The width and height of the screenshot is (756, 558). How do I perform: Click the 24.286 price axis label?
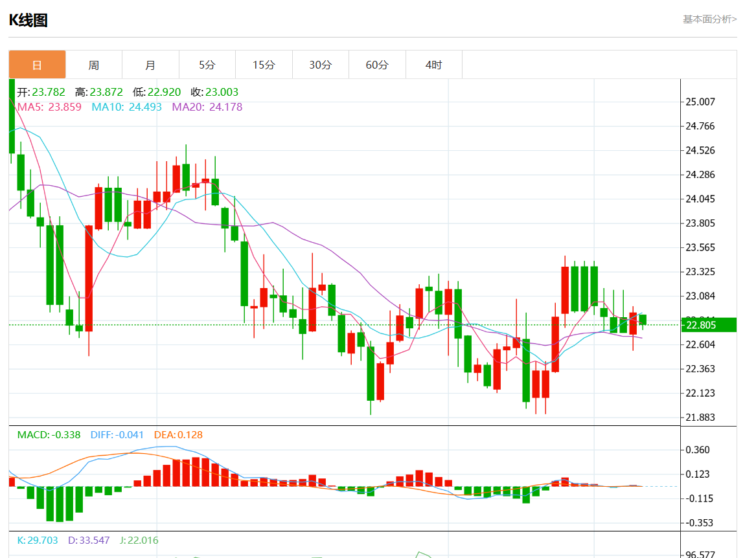click(x=700, y=174)
